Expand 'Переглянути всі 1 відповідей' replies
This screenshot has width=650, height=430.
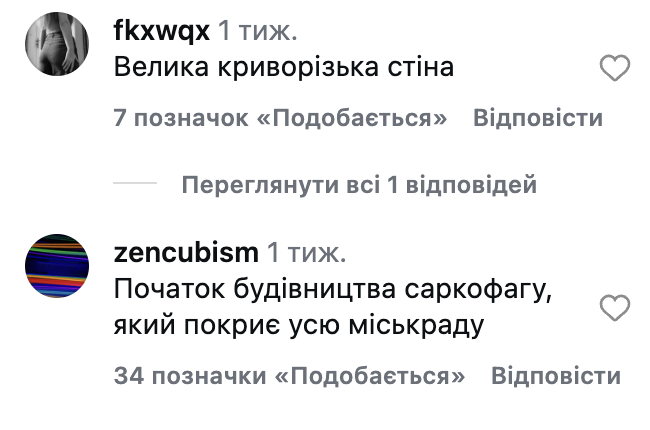click(359, 185)
